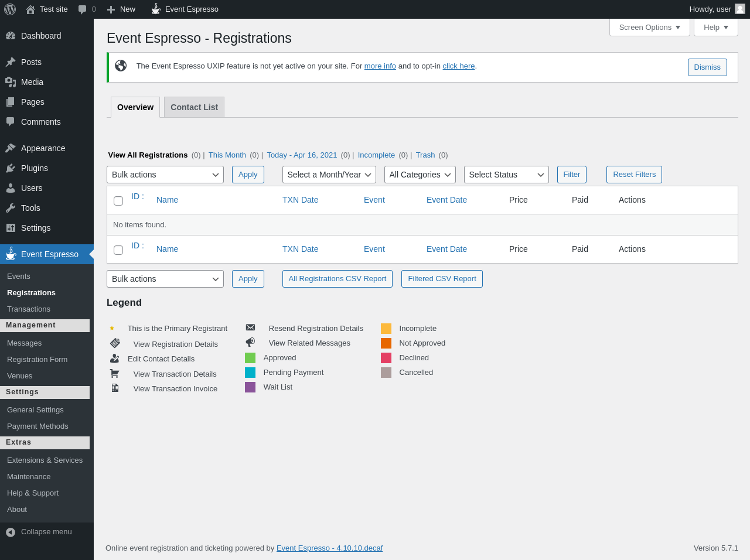The height and width of the screenshot is (560, 750).
Task: Click the user avatar in top bar
Action: 740,9
